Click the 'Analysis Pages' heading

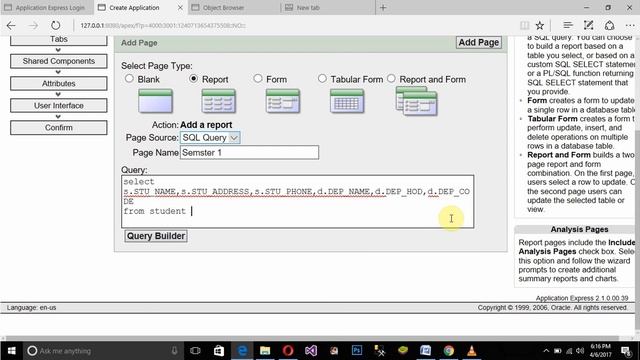pos(579,229)
